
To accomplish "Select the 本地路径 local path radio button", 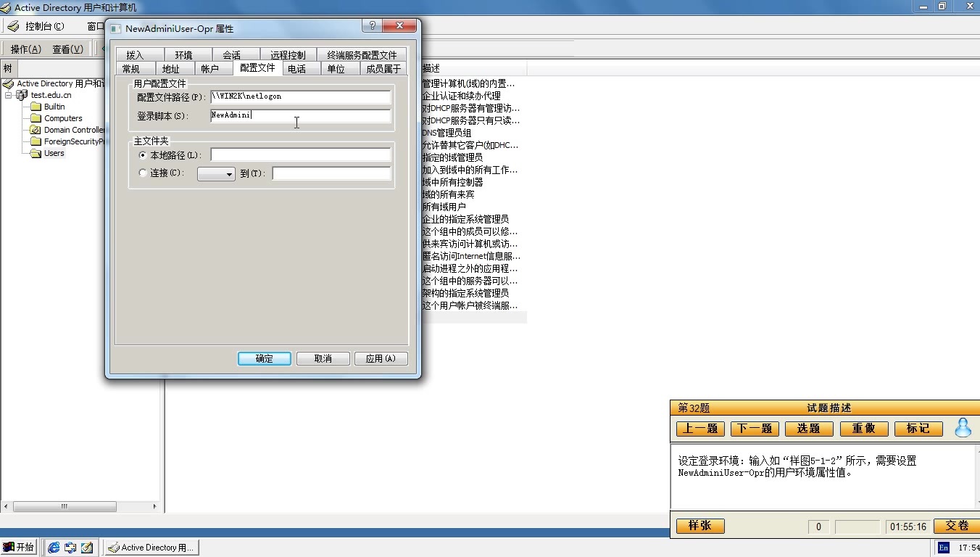I will point(143,155).
